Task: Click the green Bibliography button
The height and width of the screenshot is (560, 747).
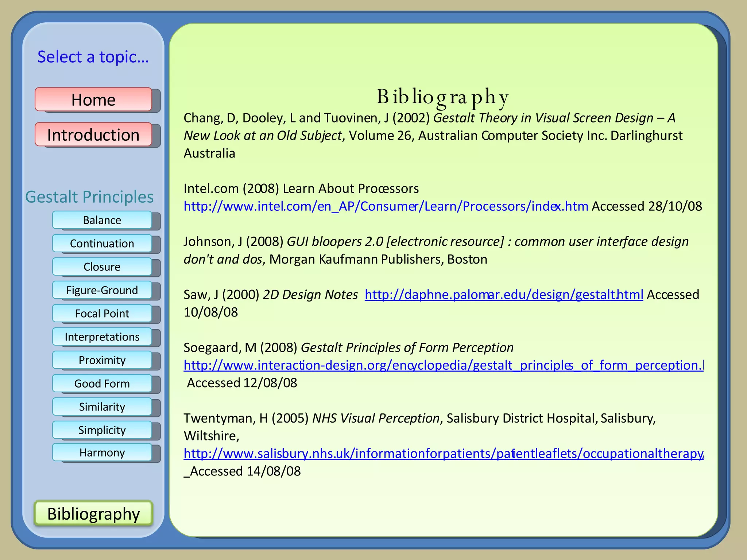Action: (x=93, y=513)
